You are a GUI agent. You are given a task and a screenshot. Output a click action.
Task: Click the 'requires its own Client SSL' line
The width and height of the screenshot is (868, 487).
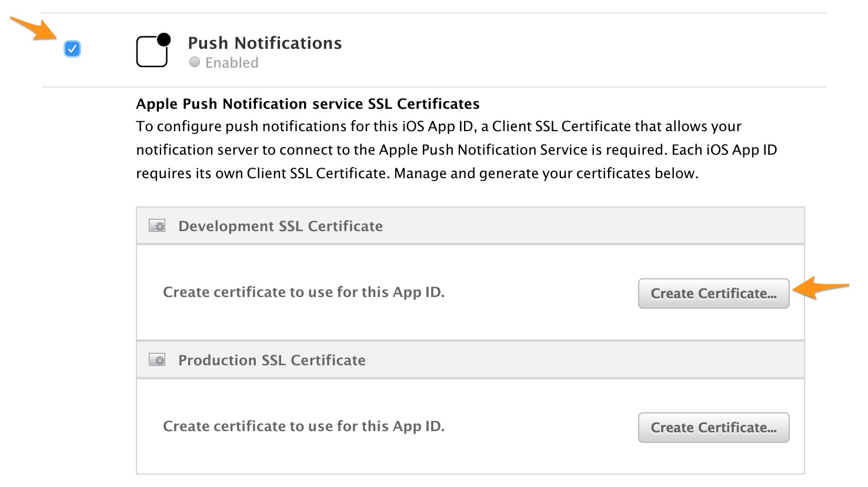tap(417, 174)
